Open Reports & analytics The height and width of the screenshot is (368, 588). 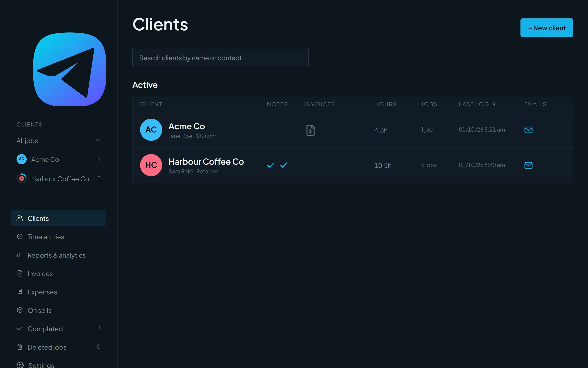(x=59, y=255)
